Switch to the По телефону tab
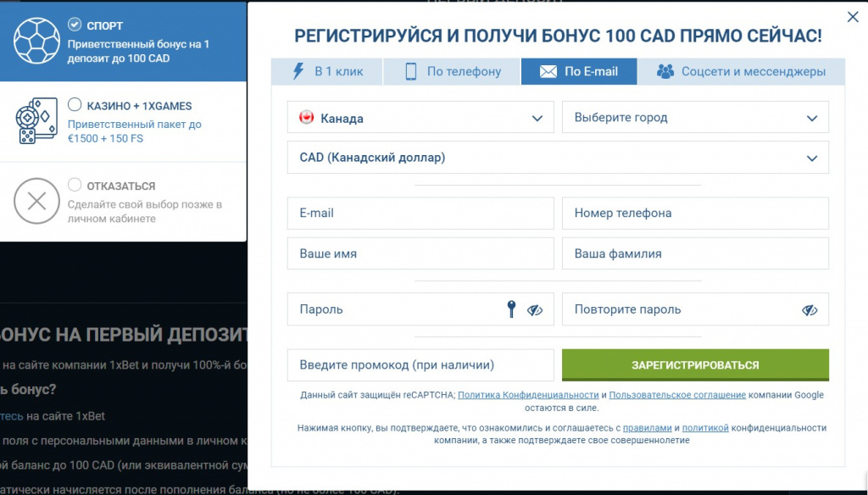The image size is (868, 495). click(453, 71)
